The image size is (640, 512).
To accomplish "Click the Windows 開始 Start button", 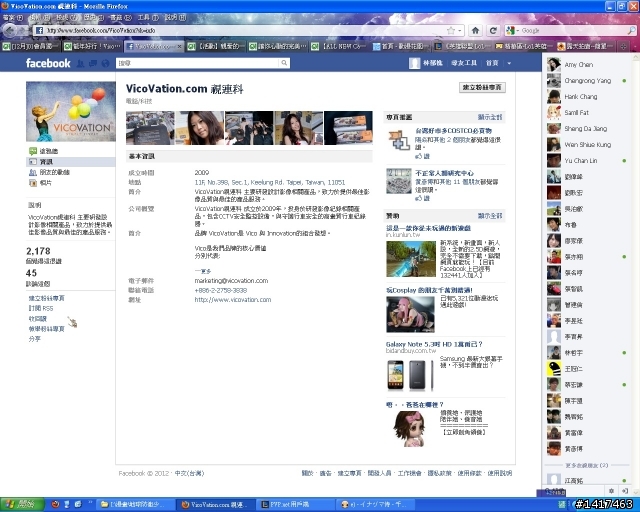I will pos(22,504).
